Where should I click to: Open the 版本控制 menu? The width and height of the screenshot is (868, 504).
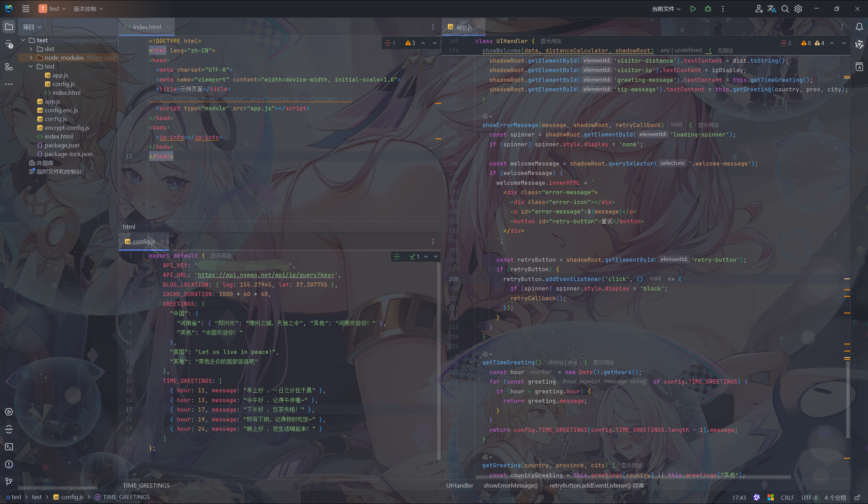click(x=88, y=9)
